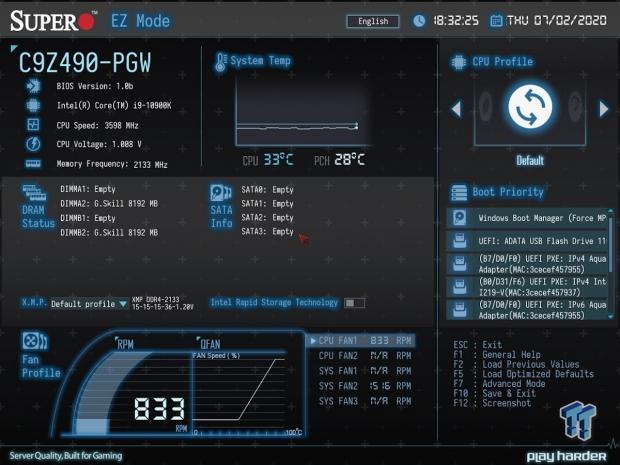Select the Default CPU profile sync icon
Viewport: 620px width, 465px height.
(530, 107)
